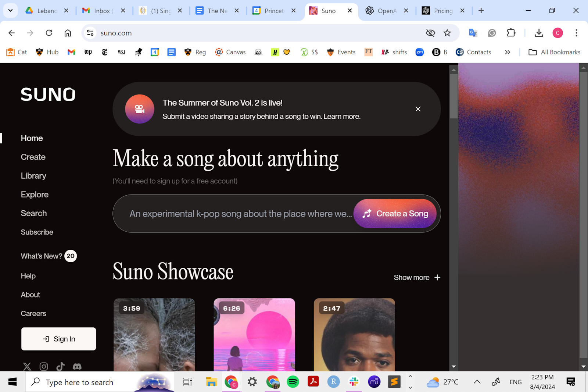
Task: Open the Careers link
Action: coord(33,313)
